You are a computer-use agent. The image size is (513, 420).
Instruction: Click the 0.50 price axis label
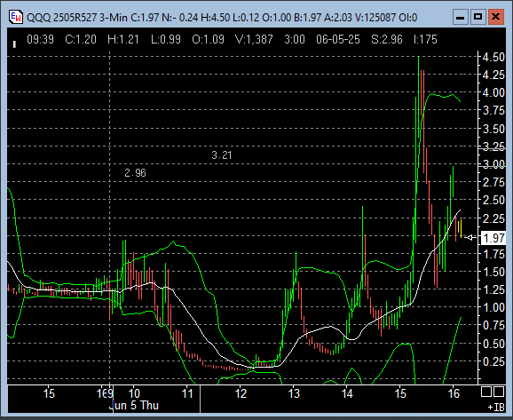tap(493, 344)
